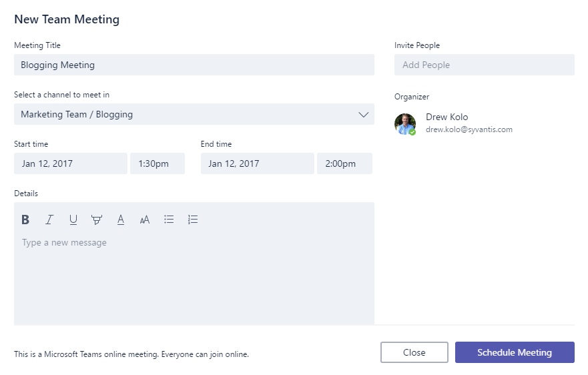Select the text highlight tool icon
The height and width of the screenshot is (375, 588).
97,220
